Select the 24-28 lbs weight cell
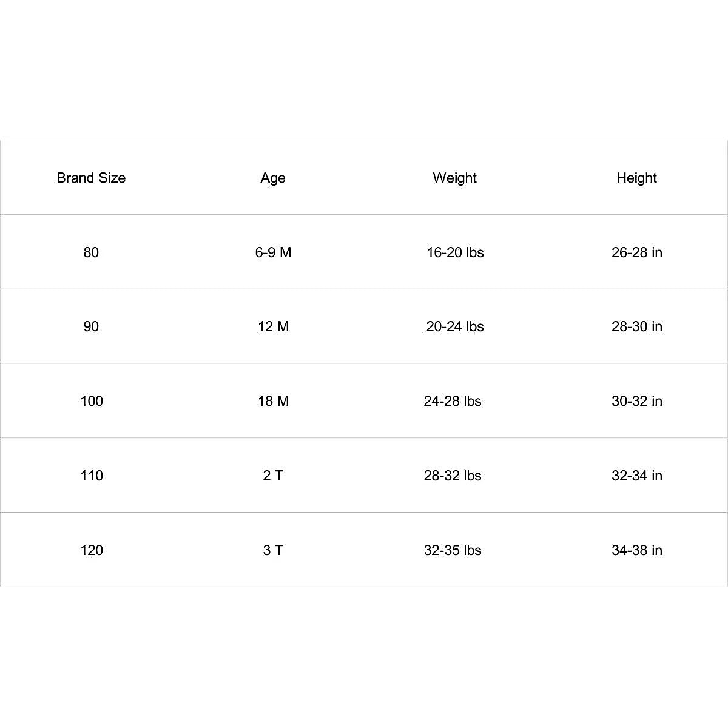Viewport: 728px width, 728px height. click(x=453, y=401)
